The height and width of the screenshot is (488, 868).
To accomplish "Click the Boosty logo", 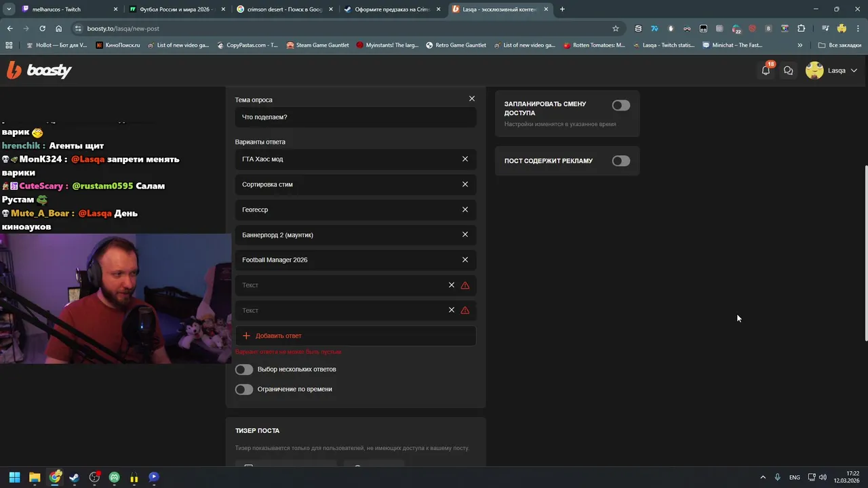I will 39,70.
